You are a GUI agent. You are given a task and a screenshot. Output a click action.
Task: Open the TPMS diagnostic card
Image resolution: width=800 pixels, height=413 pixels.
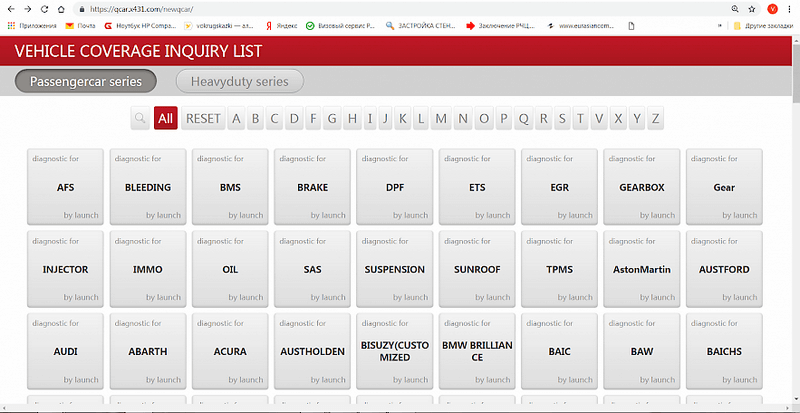[559, 269]
